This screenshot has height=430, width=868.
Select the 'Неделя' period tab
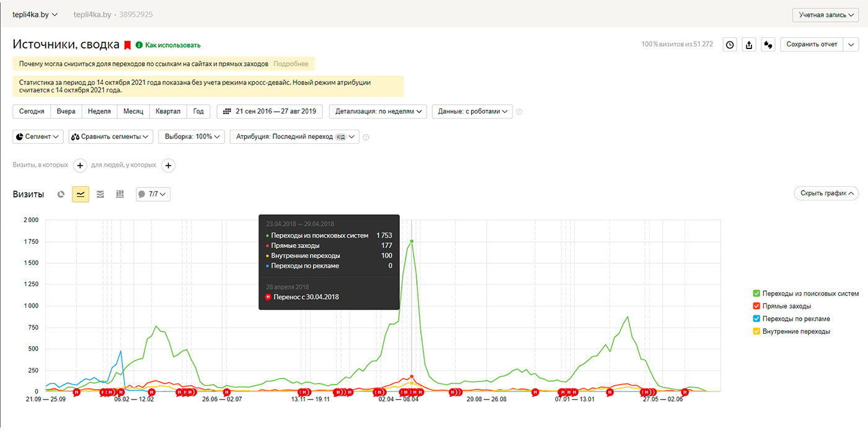pyautogui.click(x=99, y=112)
